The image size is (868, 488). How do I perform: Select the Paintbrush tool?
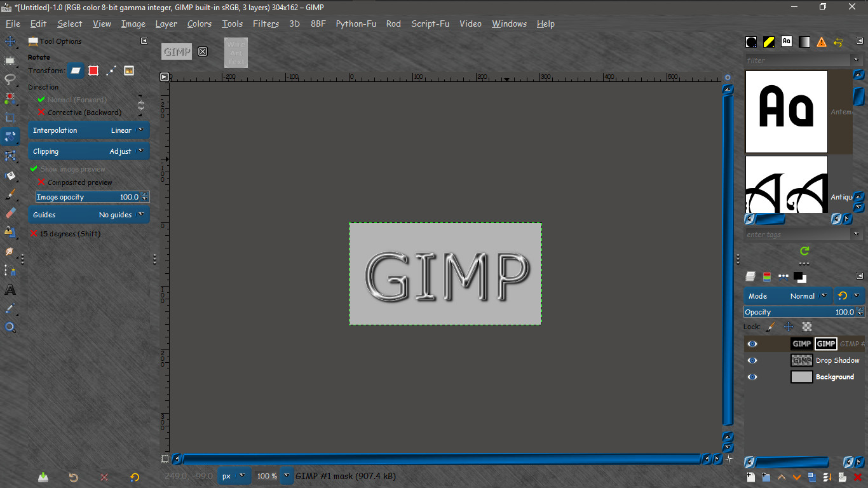pyautogui.click(x=10, y=194)
